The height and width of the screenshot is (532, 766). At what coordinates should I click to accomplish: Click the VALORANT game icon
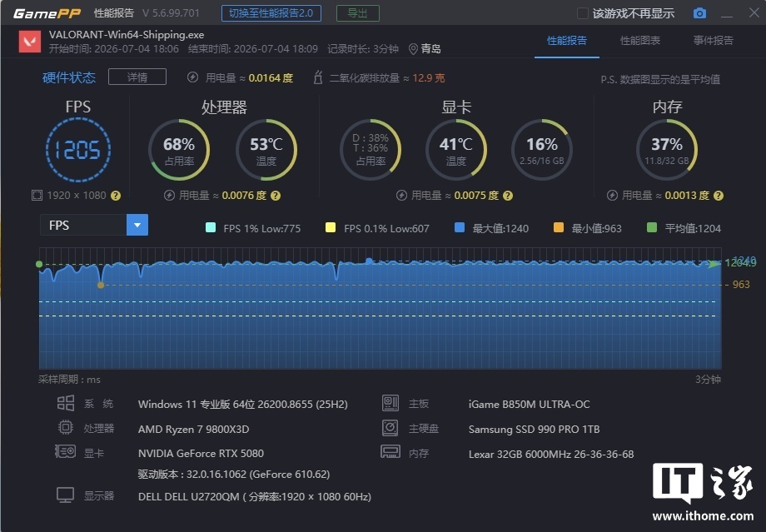pyautogui.click(x=30, y=42)
